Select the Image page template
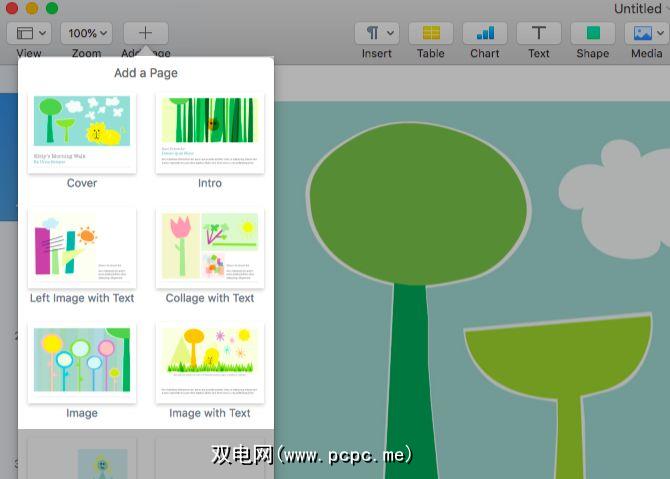 coord(82,362)
